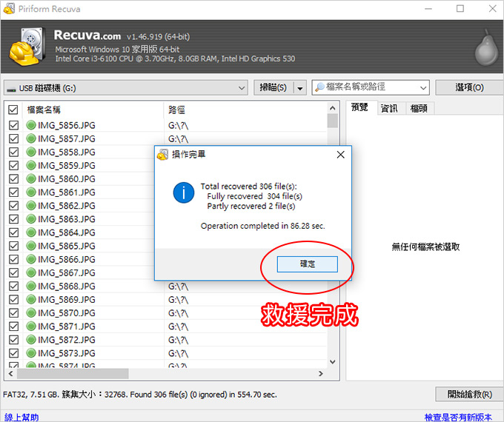Click the green status dot of IMG_5871.JPG
Viewport: 504px width, 422px height.
(31, 326)
